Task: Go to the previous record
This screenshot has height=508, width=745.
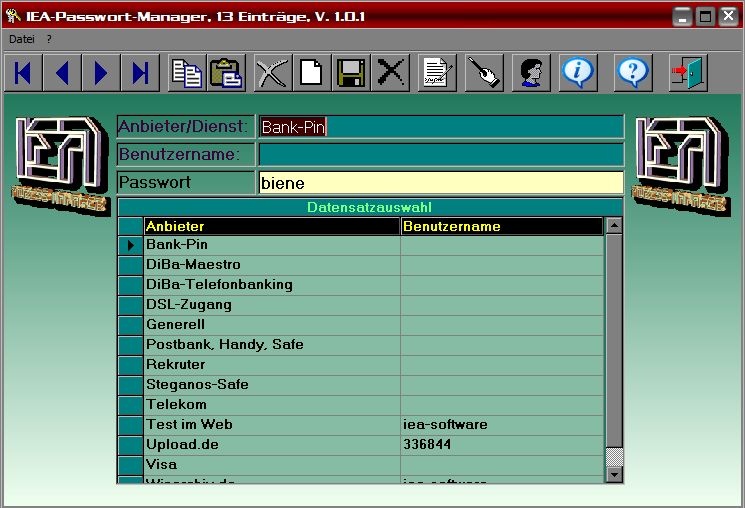Action: 62,73
